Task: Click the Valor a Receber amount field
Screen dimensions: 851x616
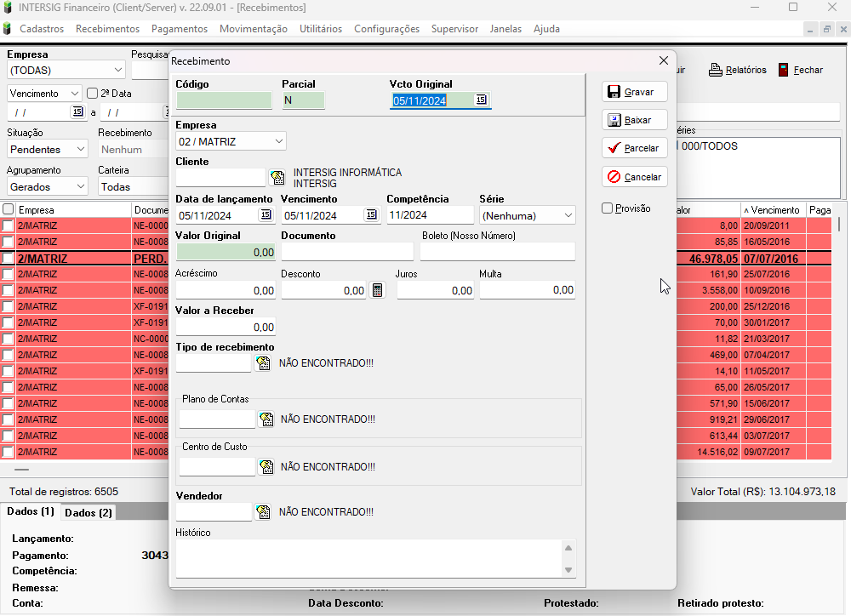Action: point(226,328)
